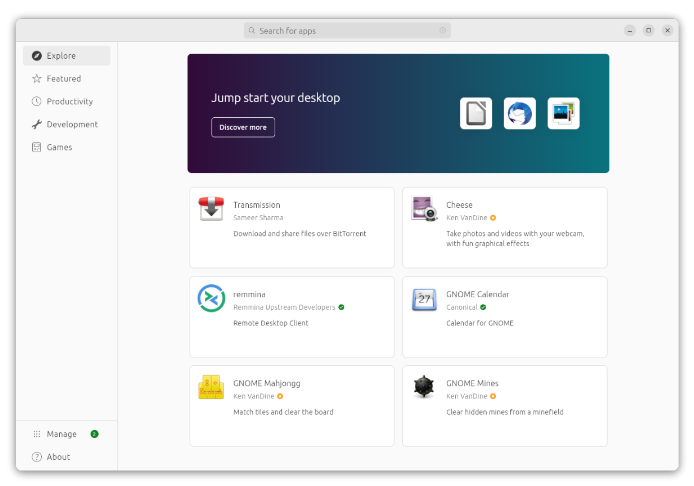Viewport: 694px width, 486px height.
Task: Click Download and share files over BitTorrent
Action: [x=300, y=234]
